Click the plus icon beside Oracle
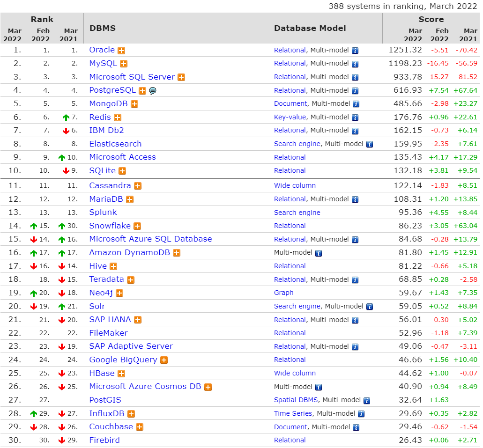The image size is (483, 448). [121, 51]
